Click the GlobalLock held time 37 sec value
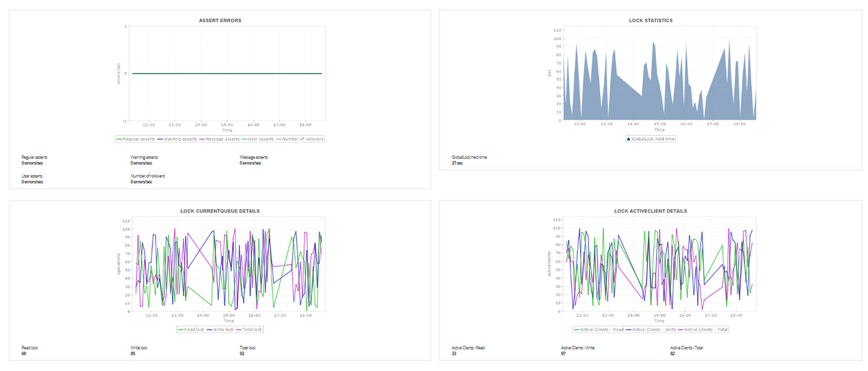868x371 pixels. pos(458,163)
